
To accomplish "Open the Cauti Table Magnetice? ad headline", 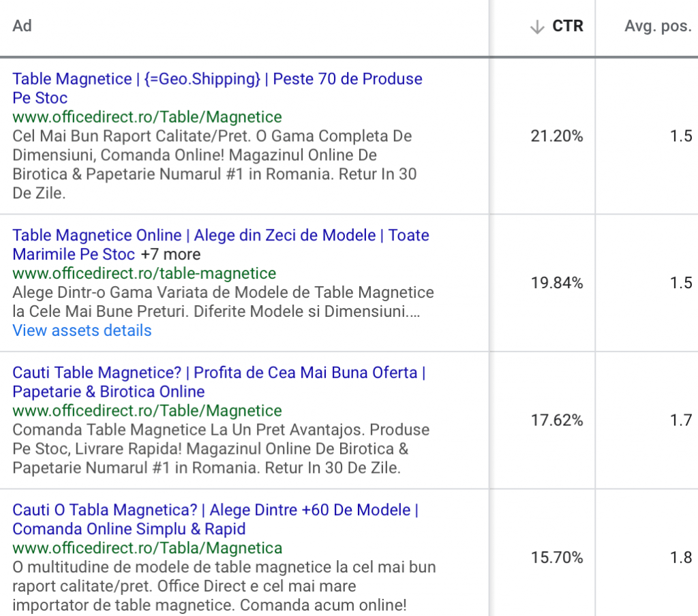I will (218, 373).
